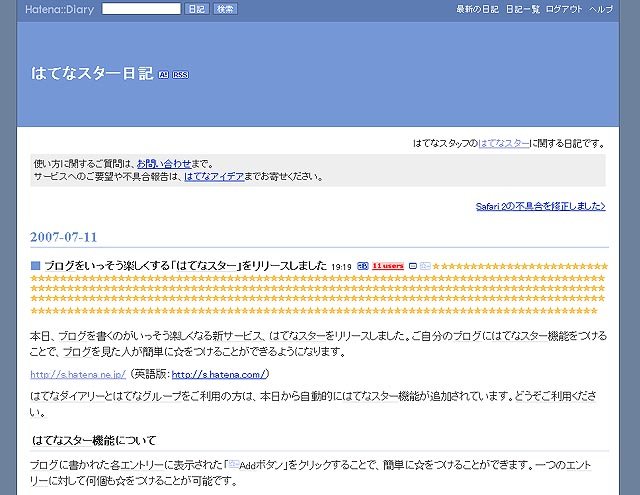
Task: Open 最新の日記 in top navigation
Action: [478, 9]
